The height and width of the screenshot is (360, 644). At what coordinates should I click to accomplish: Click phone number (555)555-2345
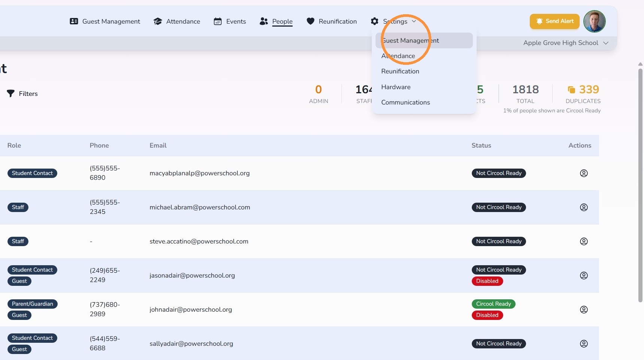tap(105, 207)
